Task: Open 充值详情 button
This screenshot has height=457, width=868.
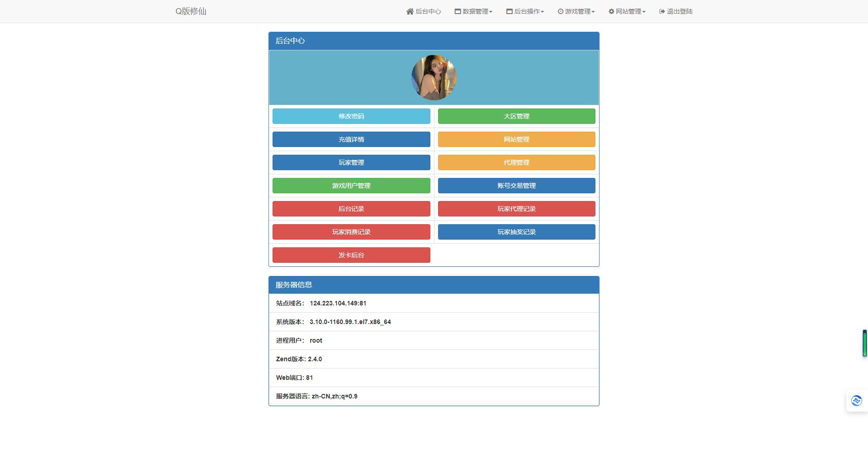Action: pyautogui.click(x=351, y=139)
